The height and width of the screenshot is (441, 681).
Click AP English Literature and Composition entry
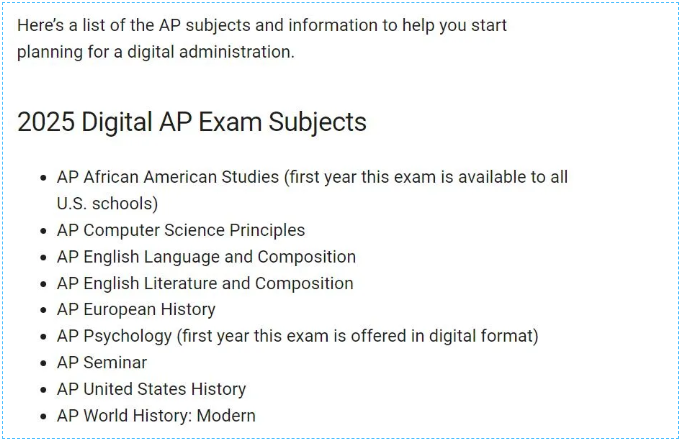[x=205, y=283]
